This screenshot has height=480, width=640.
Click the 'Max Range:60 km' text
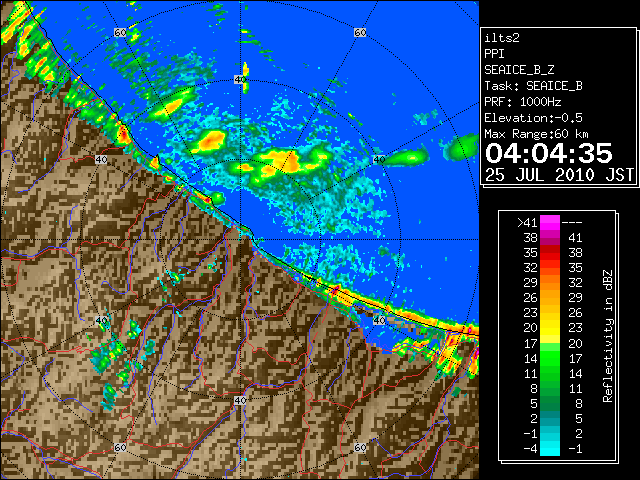coord(536,134)
